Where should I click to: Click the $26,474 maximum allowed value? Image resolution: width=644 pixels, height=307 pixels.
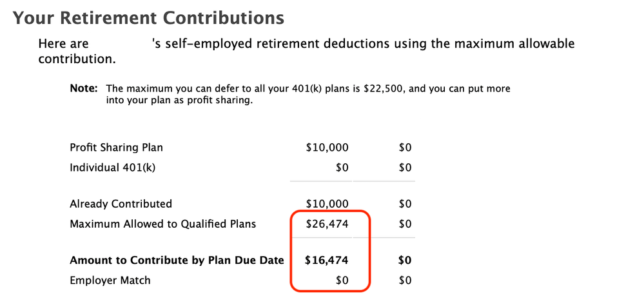click(x=327, y=224)
